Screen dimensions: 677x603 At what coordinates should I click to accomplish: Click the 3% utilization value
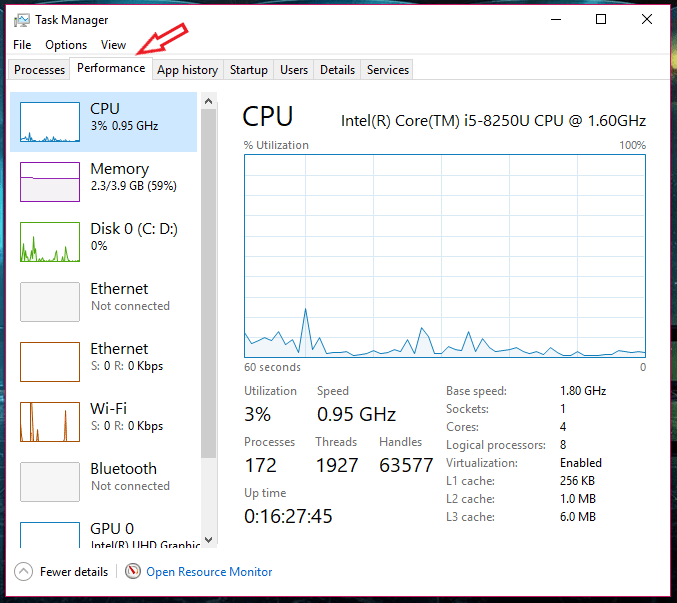coord(257,414)
